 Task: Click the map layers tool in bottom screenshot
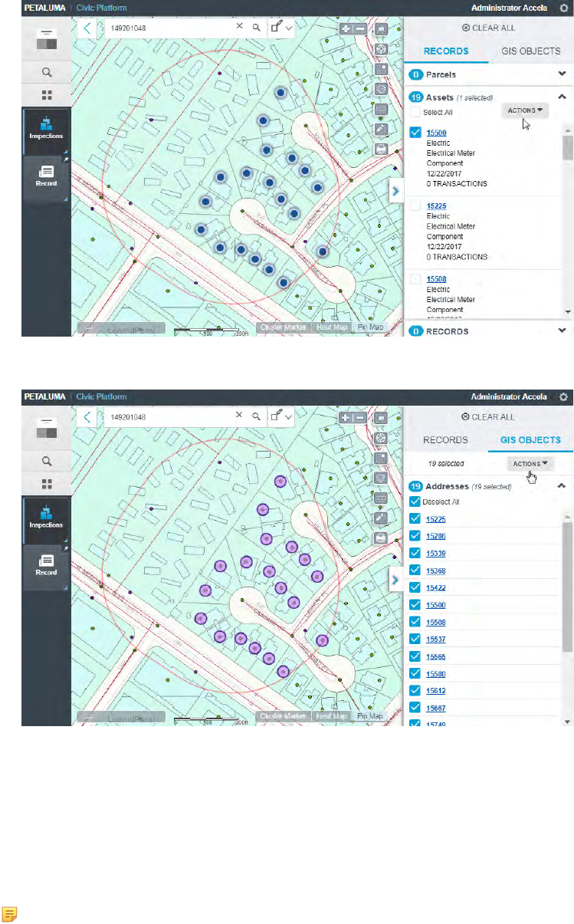pyautogui.click(x=380, y=479)
